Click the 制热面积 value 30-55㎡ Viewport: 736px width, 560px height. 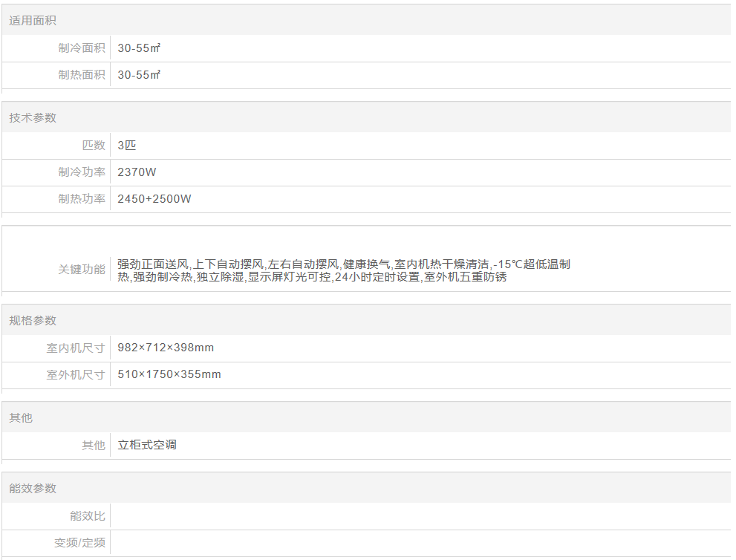click(x=139, y=74)
